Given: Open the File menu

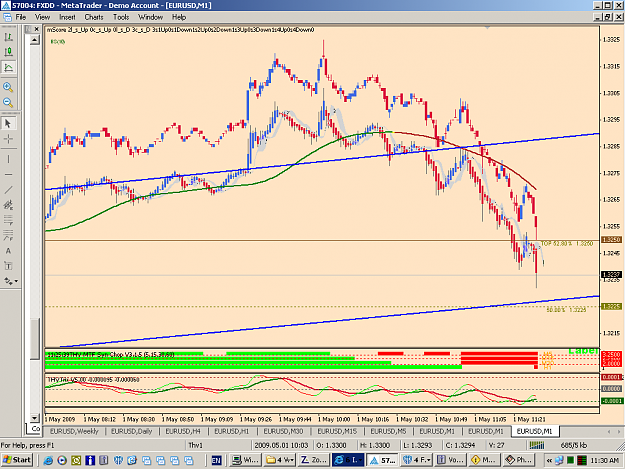Looking at the screenshot, I should tap(20, 17).
